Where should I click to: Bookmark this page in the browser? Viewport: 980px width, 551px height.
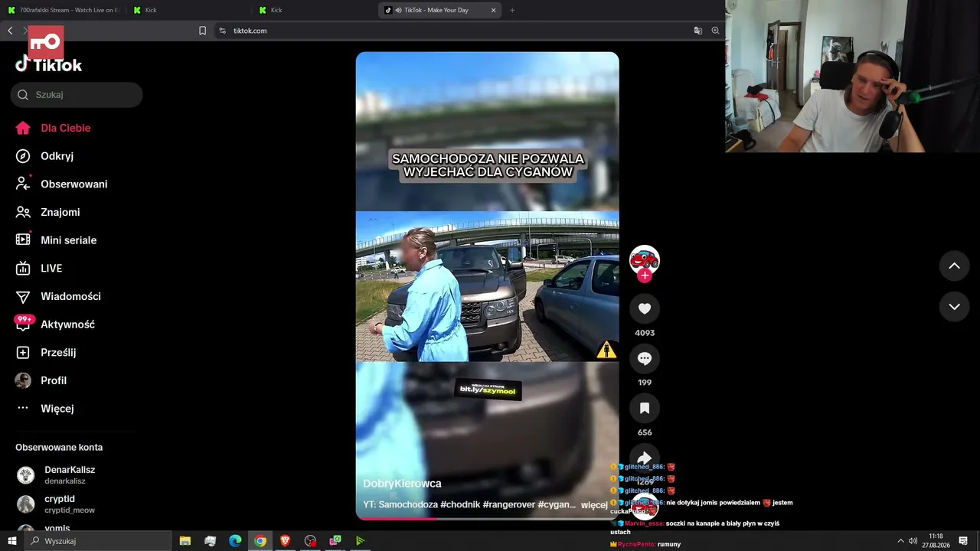202,31
